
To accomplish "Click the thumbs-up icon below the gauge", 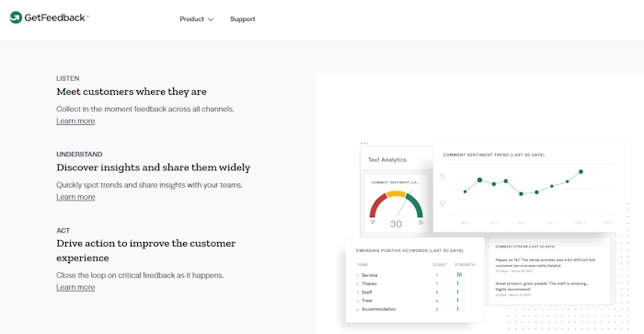I will coord(420,223).
